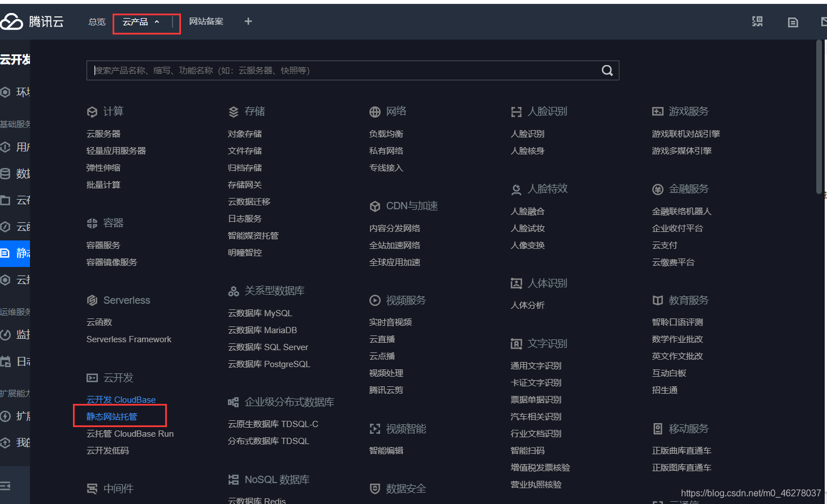Click the 文字识别 category icon
Viewport: 827px width, 504px height.
click(516, 344)
